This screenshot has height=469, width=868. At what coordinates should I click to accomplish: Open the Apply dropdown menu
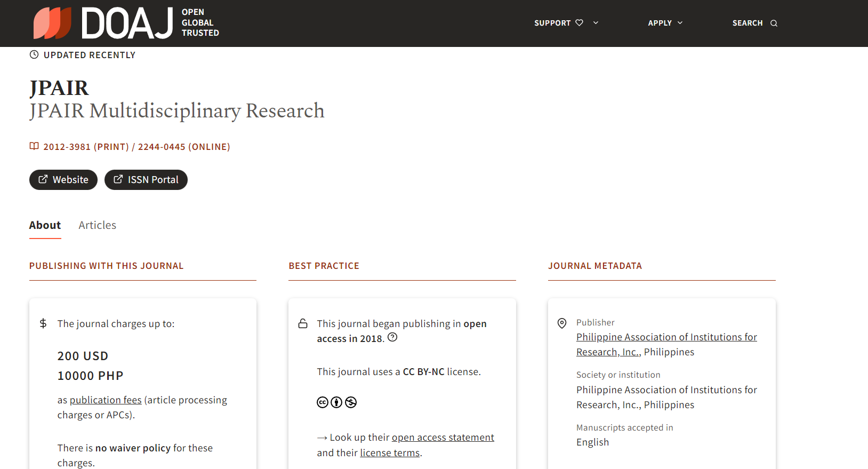click(x=665, y=23)
